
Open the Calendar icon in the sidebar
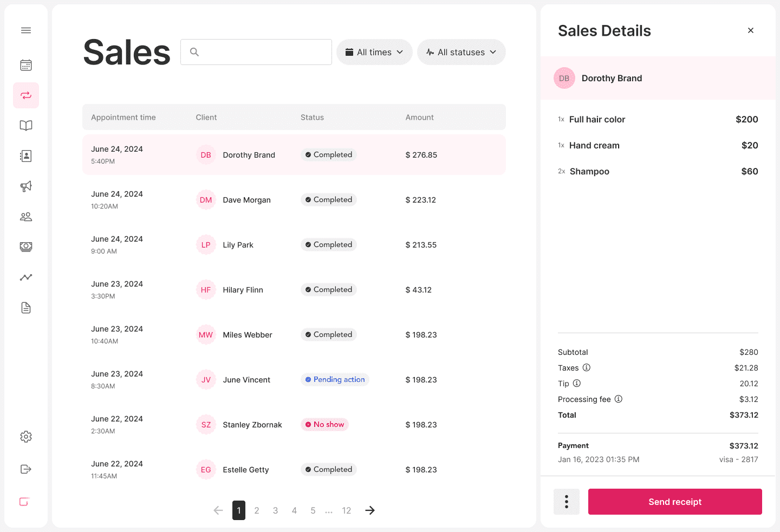(25, 65)
